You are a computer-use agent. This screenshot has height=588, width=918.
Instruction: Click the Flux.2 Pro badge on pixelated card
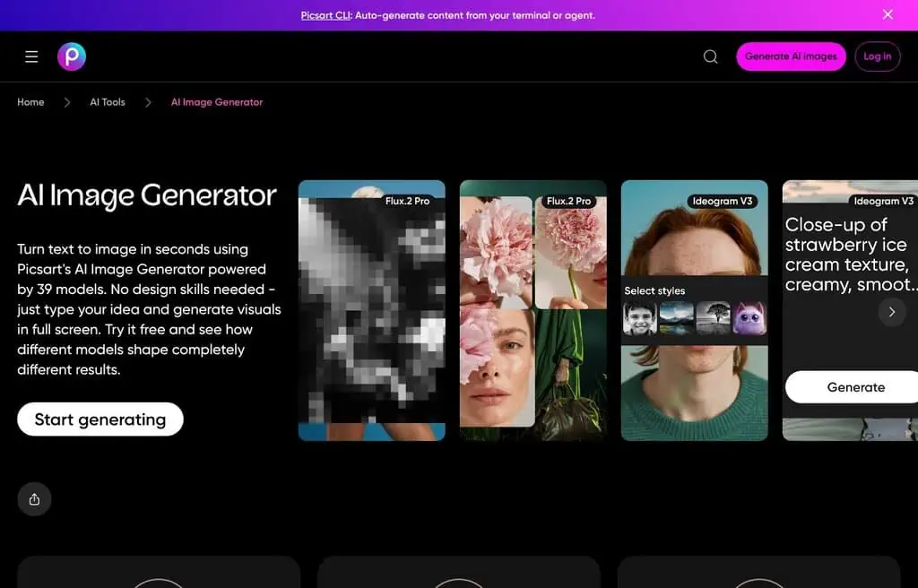click(407, 201)
